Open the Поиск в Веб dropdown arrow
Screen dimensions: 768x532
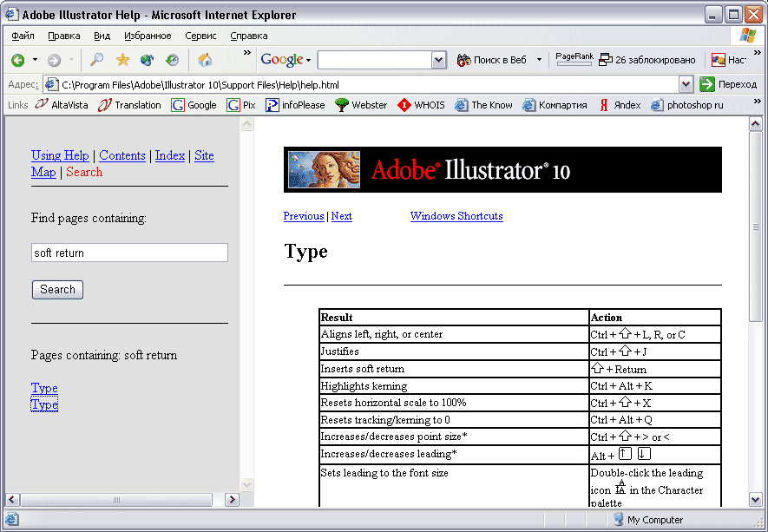point(539,60)
